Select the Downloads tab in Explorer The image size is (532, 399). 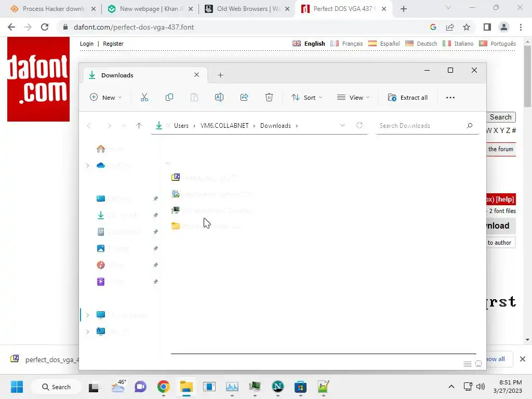pos(144,75)
